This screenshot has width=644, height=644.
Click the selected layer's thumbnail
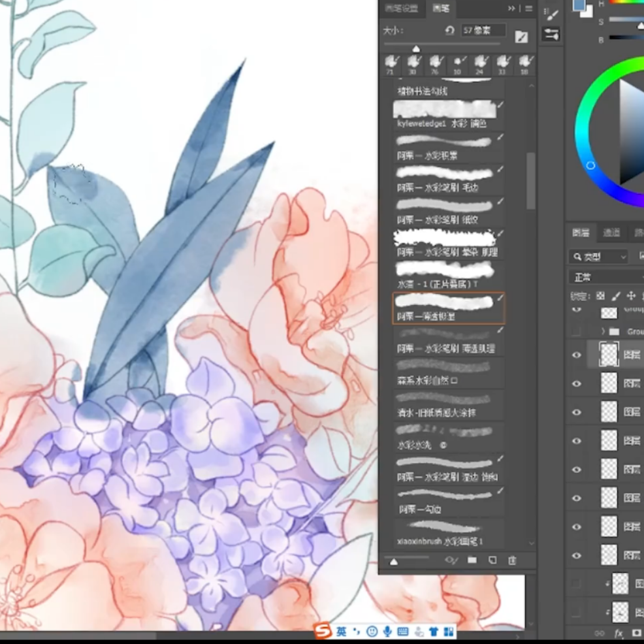[x=609, y=355]
